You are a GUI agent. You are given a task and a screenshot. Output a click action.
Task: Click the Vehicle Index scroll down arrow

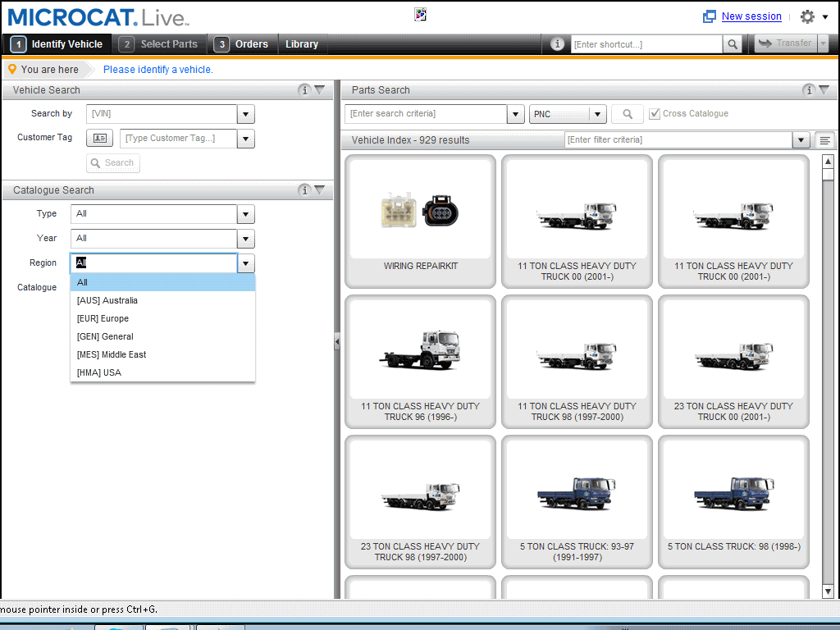(828, 591)
